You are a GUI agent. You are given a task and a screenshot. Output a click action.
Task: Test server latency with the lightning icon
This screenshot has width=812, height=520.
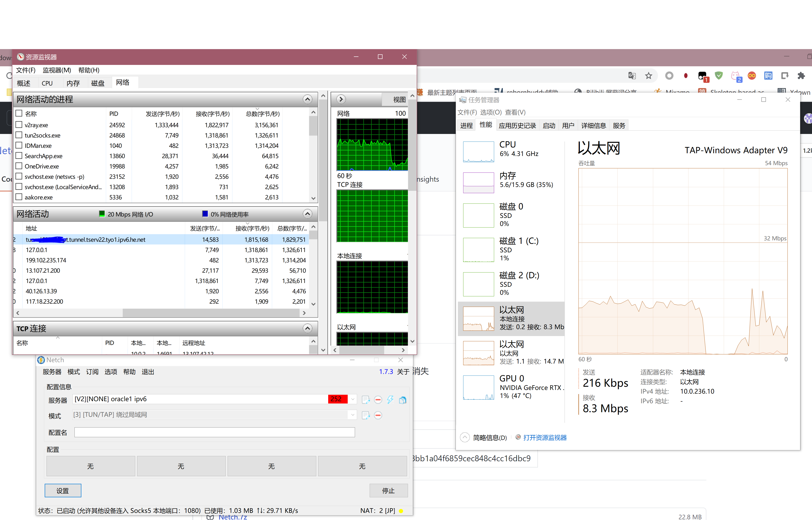pyautogui.click(x=390, y=399)
